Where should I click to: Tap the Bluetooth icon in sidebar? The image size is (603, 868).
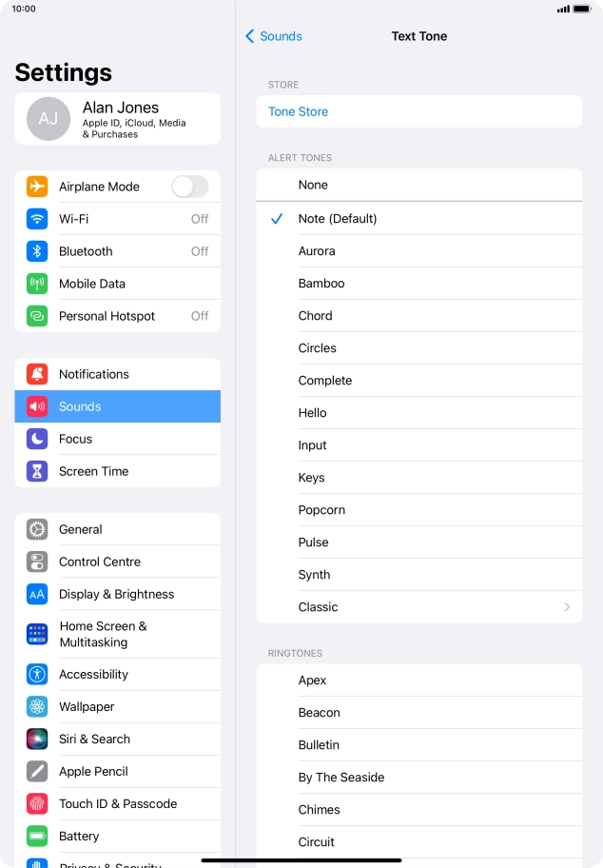[37, 251]
